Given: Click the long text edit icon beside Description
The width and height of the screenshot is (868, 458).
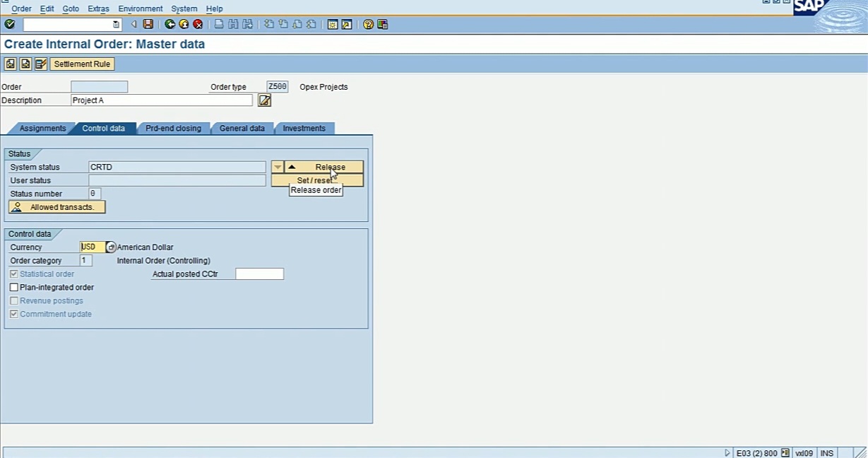Looking at the screenshot, I should [x=264, y=100].
